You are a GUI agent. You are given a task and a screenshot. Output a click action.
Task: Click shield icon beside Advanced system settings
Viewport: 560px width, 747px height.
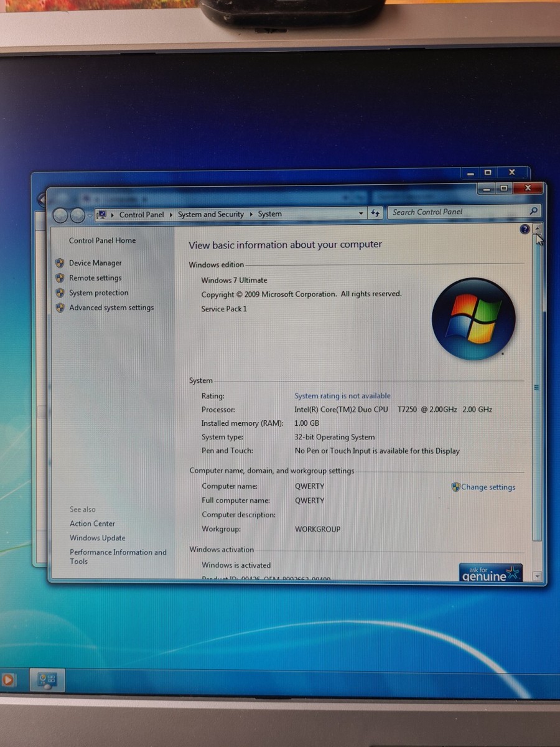tap(60, 308)
